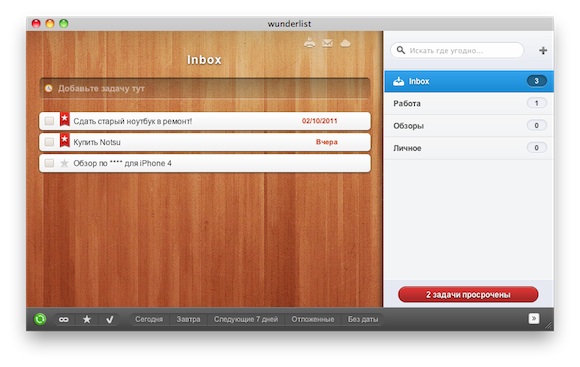Click the window resize grip corner
The width and height of the screenshot is (580, 367).
point(549,326)
